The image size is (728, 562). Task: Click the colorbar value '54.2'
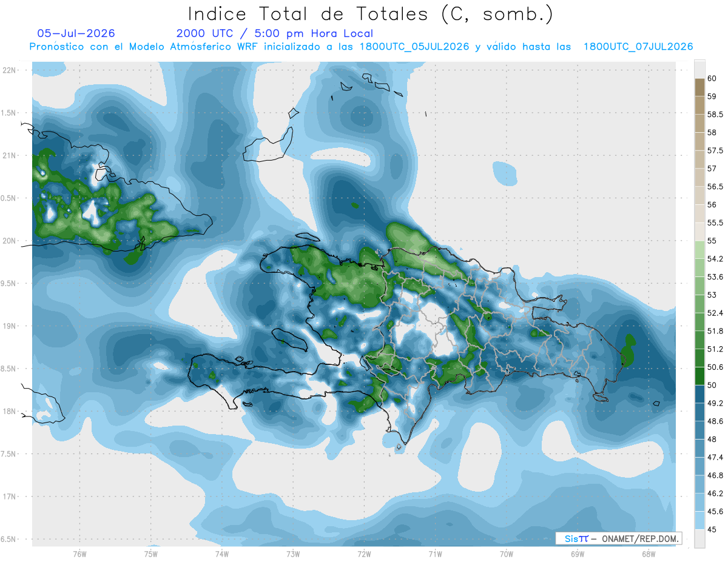coord(715,259)
